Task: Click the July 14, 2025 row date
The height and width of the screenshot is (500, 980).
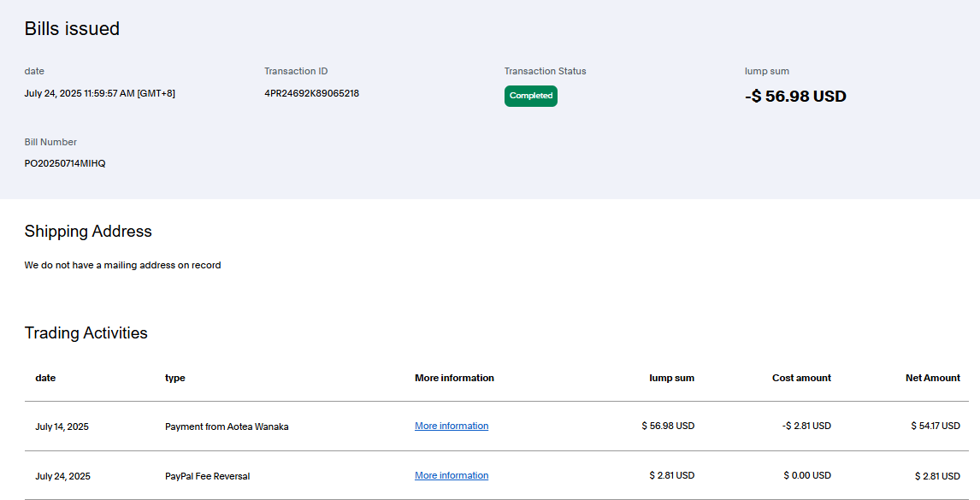Action: click(62, 426)
